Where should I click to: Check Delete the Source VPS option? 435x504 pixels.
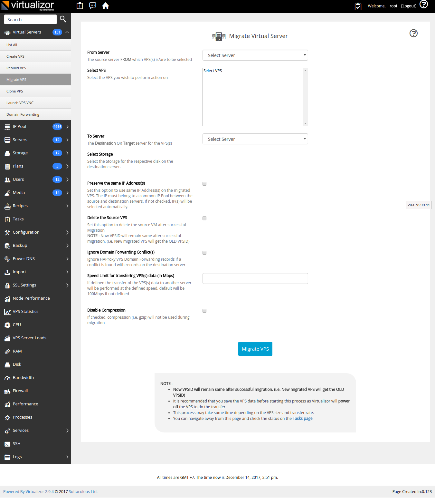coord(204,218)
